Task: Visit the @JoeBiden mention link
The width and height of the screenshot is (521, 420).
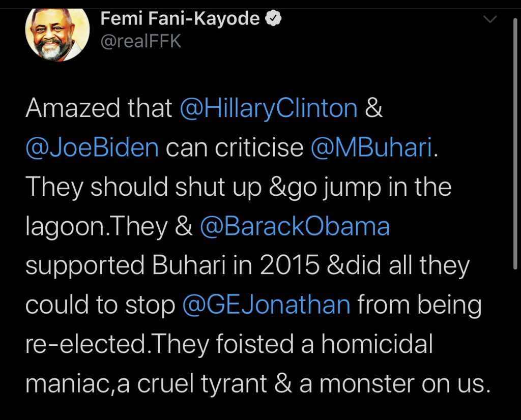Action: (x=92, y=147)
